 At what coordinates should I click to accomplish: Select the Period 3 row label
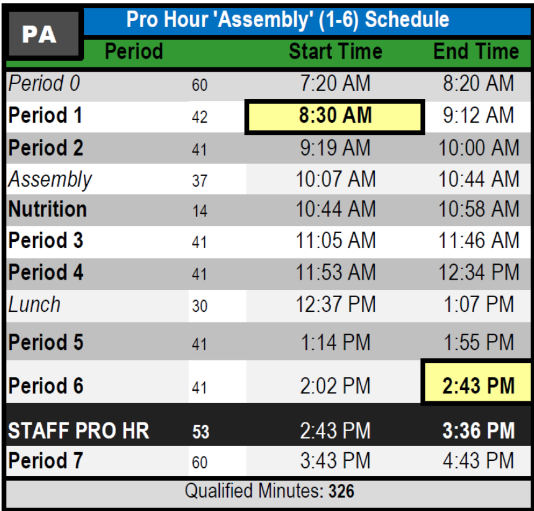(46, 241)
